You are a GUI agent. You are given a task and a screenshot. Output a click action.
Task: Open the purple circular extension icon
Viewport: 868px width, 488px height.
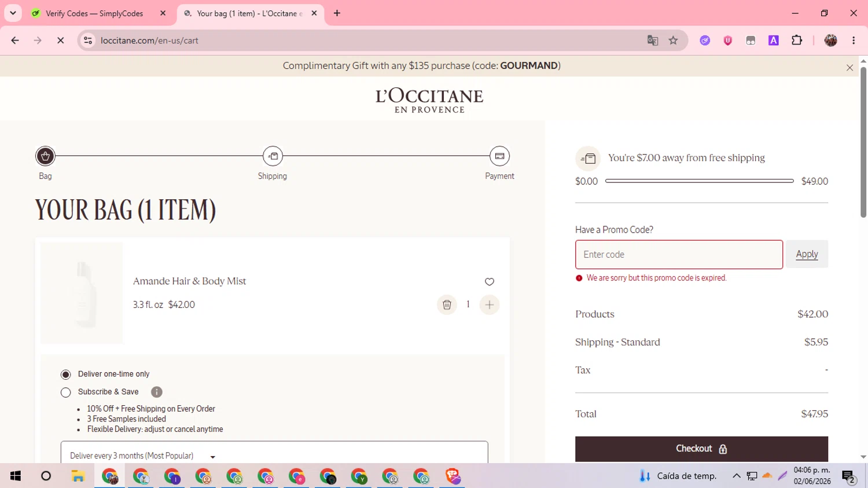coord(705,41)
